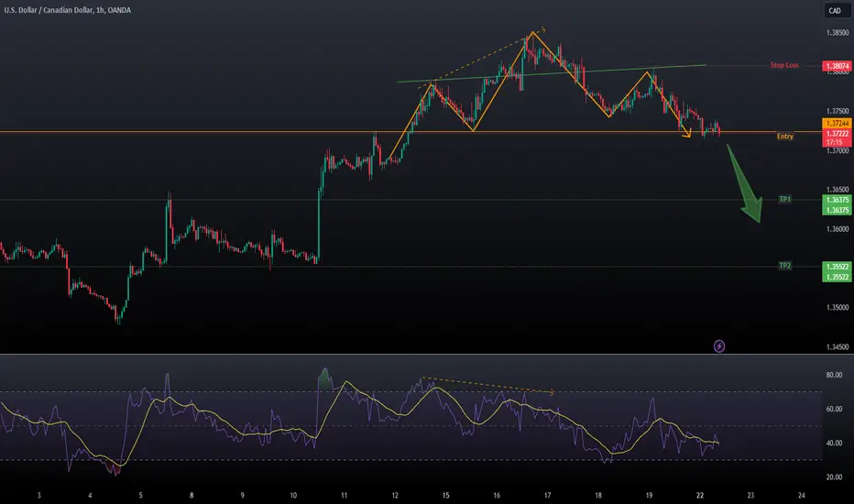Image resolution: width=854 pixels, height=504 pixels.
Task: Select the orange Entry label
Action: [784, 137]
